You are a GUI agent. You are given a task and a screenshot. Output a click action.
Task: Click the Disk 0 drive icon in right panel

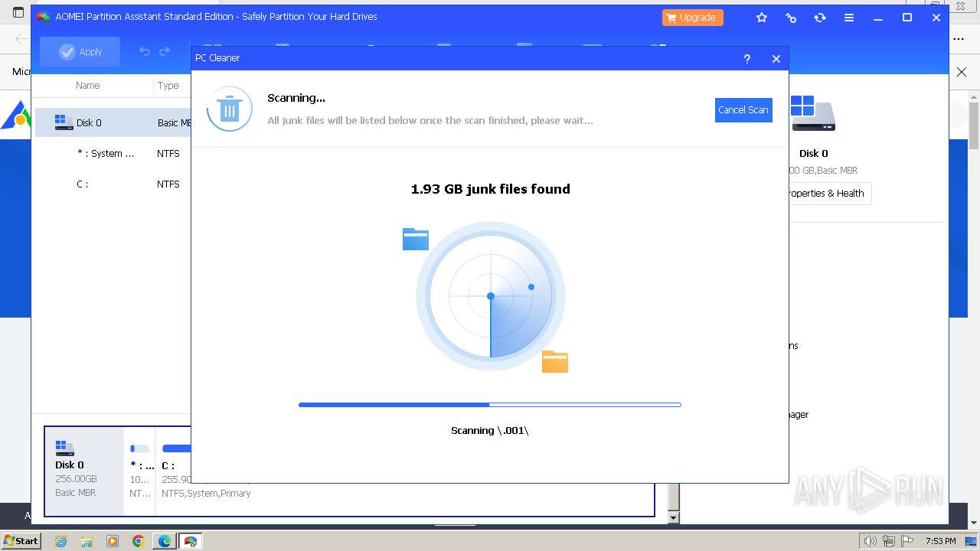(x=813, y=114)
